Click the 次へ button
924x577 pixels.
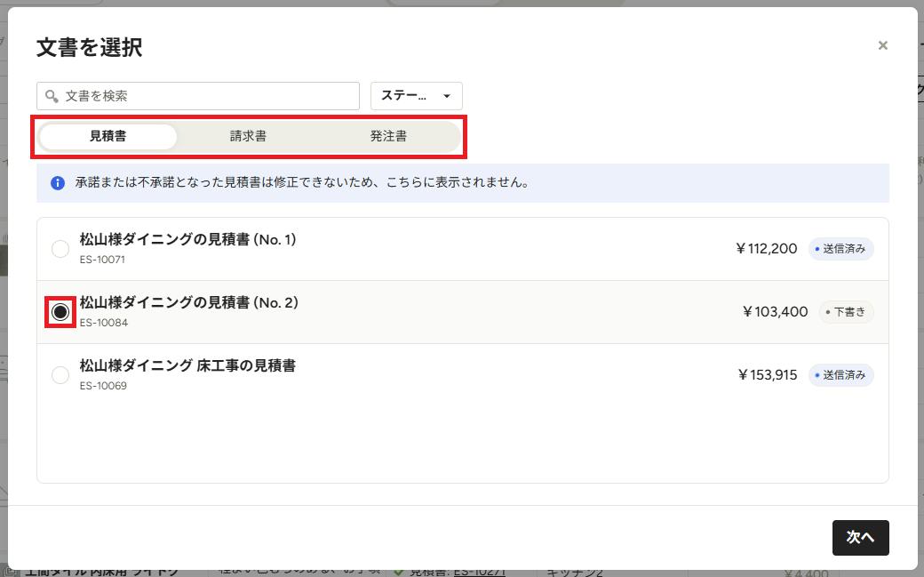pyautogui.click(x=860, y=538)
